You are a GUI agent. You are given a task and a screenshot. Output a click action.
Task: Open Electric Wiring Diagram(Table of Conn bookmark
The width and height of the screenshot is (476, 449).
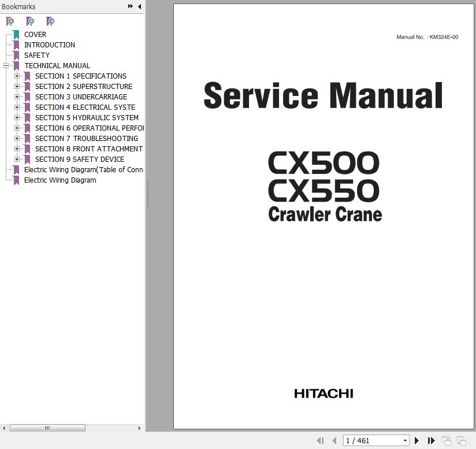[84, 170]
